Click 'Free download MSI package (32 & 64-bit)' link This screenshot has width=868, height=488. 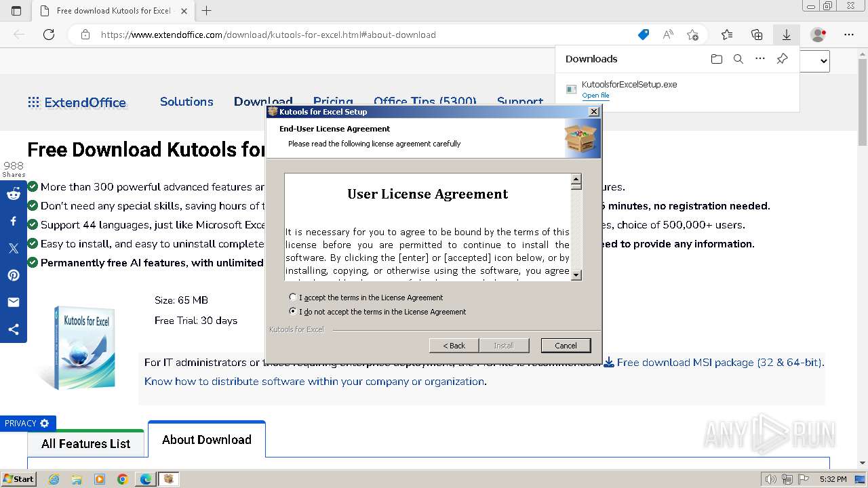(x=713, y=363)
